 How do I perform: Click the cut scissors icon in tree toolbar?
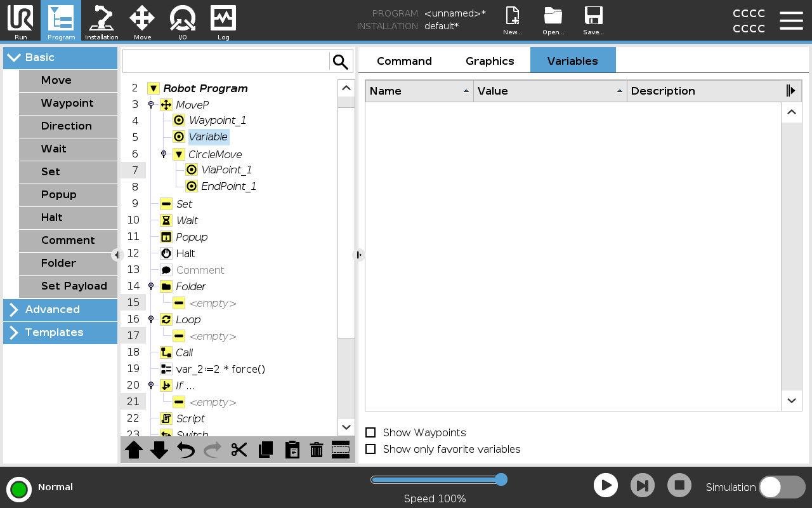click(239, 450)
